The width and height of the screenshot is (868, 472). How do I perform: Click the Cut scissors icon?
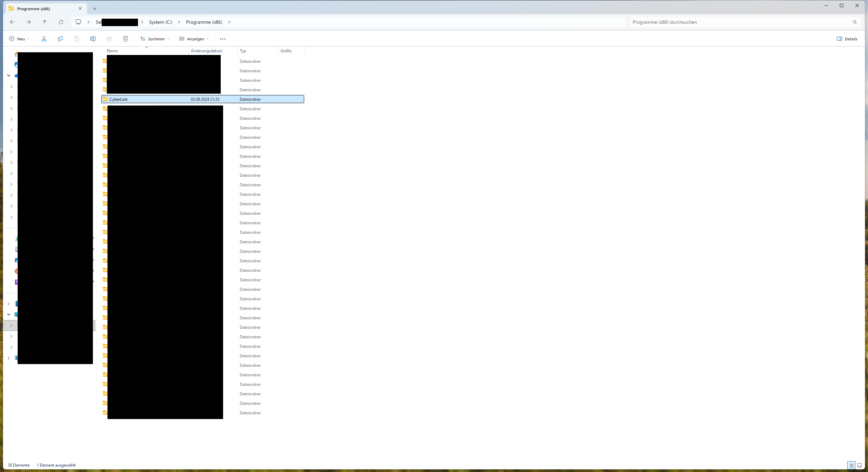coord(44,39)
